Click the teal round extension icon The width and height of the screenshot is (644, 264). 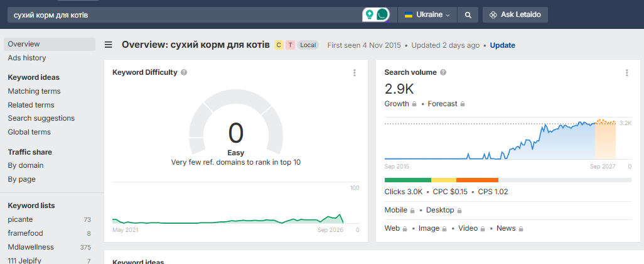click(382, 15)
